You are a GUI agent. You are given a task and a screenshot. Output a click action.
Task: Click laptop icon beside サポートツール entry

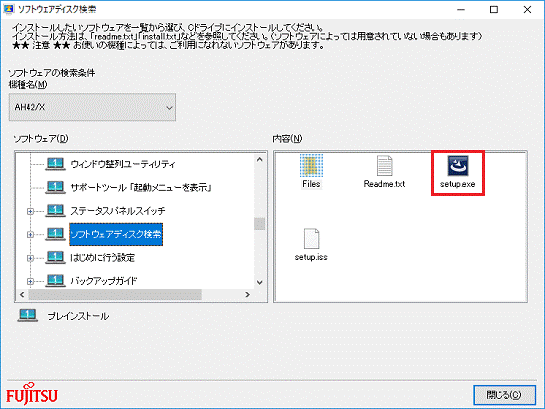coord(55,187)
